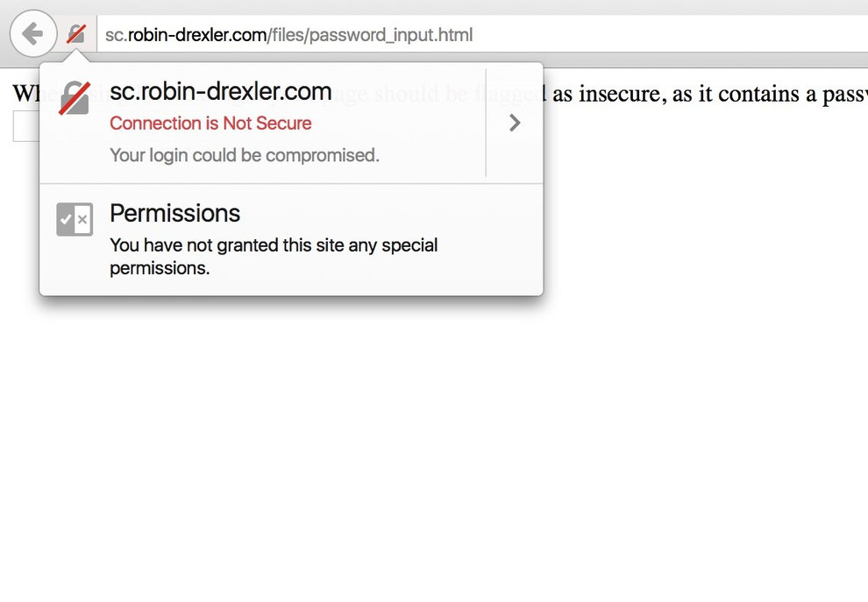The height and width of the screenshot is (602, 868).
Task: Click the Permissions checkmark-and-x icon
Action: tap(75, 219)
